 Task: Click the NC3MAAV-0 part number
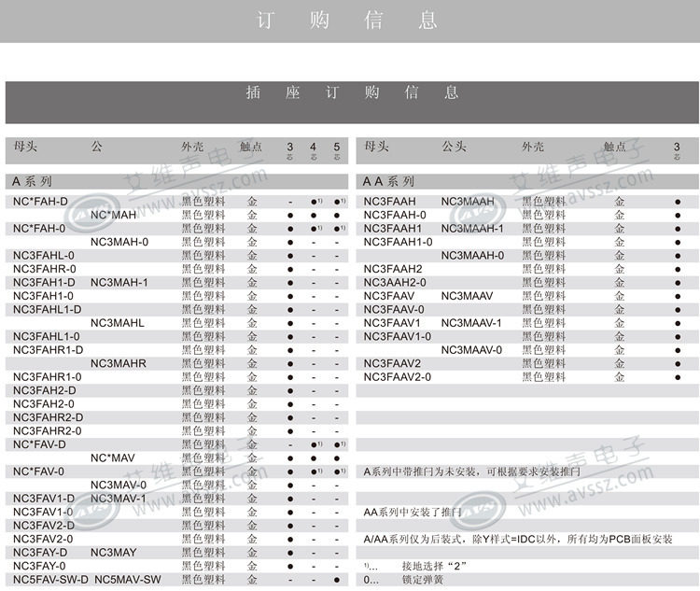(x=471, y=350)
